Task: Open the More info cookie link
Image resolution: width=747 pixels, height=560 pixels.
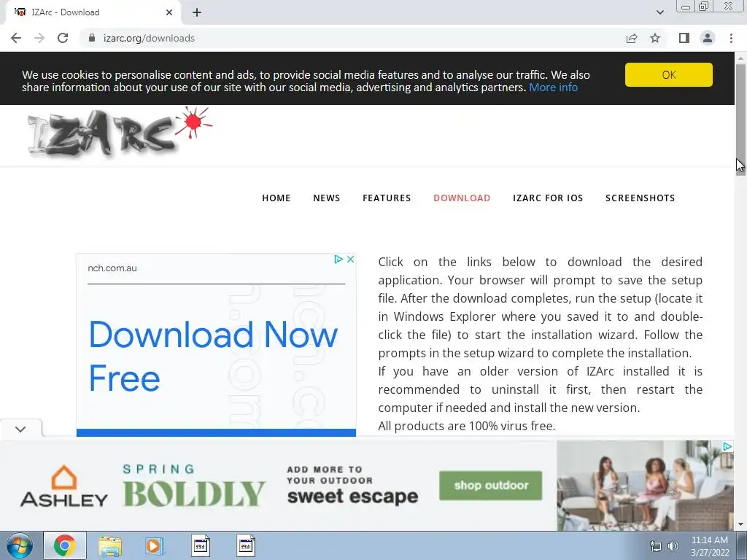Action: (x=553, y=87)
